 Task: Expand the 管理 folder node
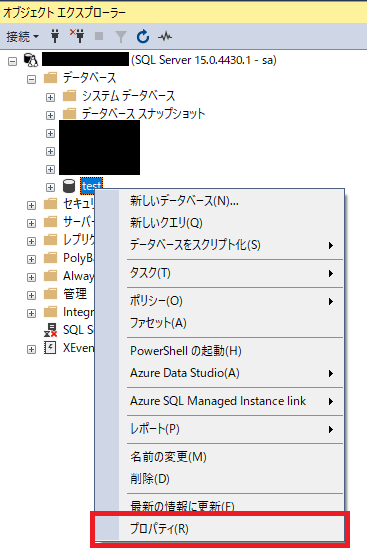pyautogui.click(x=31, y=295)
